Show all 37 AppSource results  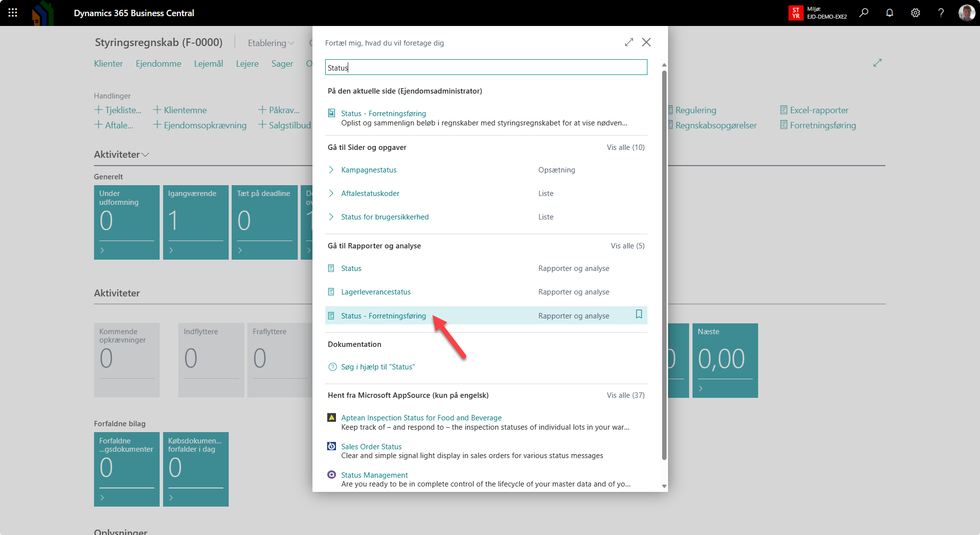pos(625,395)
